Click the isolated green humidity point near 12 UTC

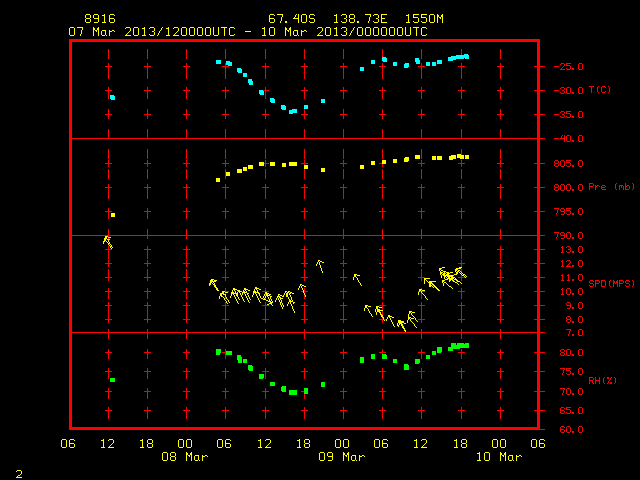pos(112,380)
